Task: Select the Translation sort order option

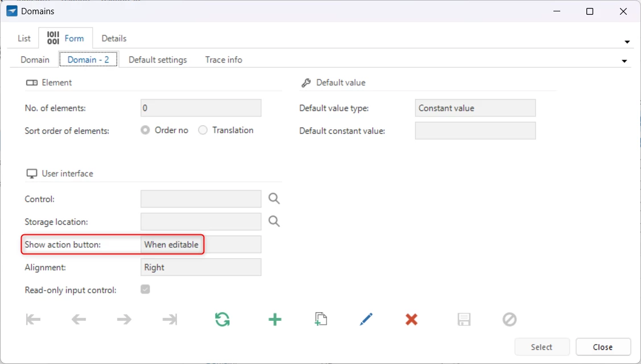Action: click(x=203, y=130)
